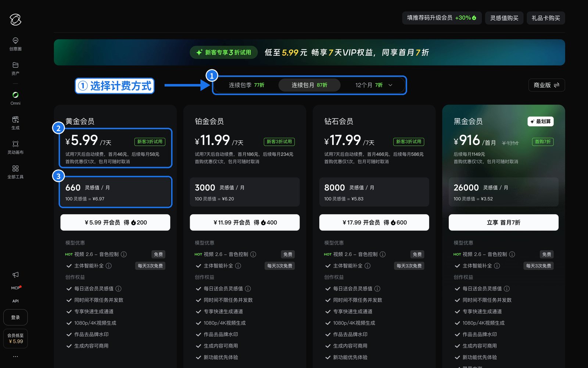This screenshot has width=588, height=368.
Task: Click info icon next to 黄金会员 音色控制
Action: pyautogui.click(x=124, y=254)
